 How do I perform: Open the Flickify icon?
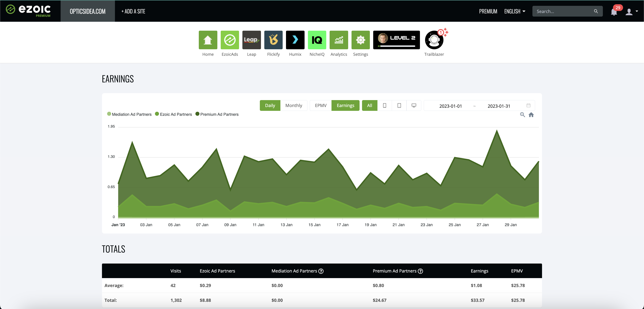[273, 40]
